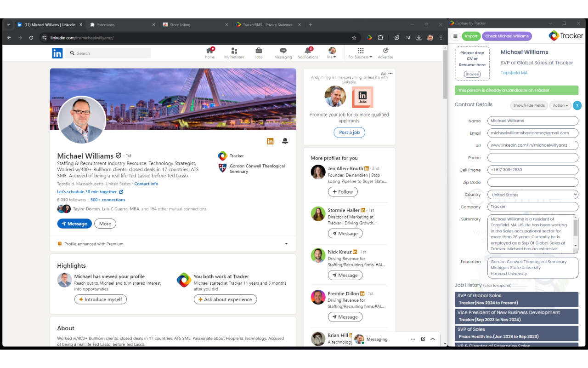Click the empty Phone field
Viewport: 588px width, 368px height.
tap(533, 158)
